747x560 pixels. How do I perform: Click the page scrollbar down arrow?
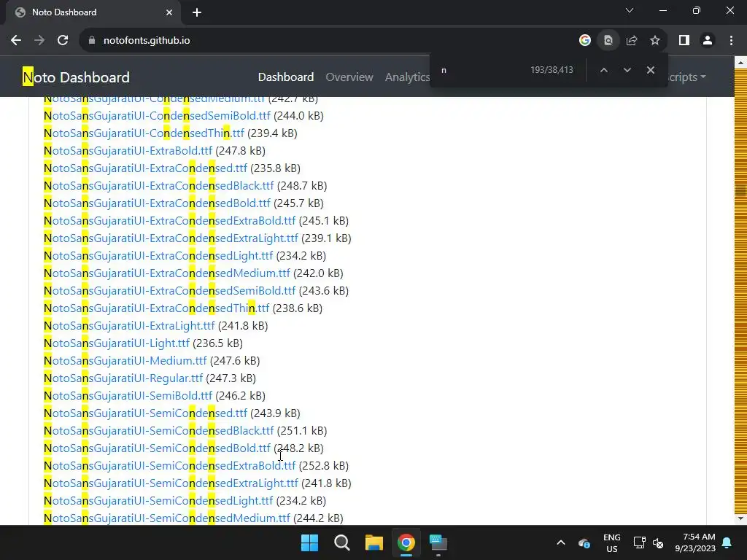point(740,518)
